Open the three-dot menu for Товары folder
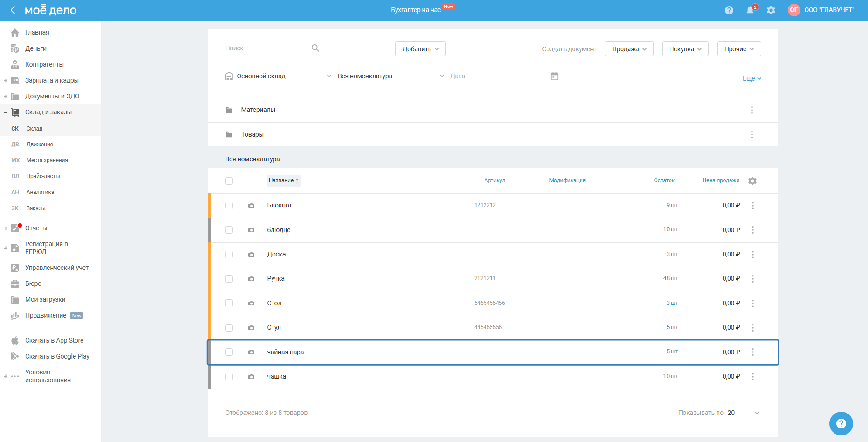 click(x=752, y=134)
